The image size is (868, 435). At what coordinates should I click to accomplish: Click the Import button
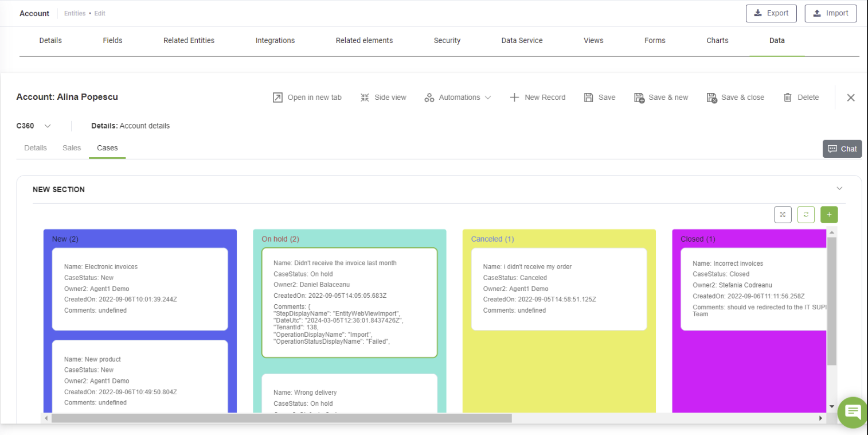tap(830, 13)
